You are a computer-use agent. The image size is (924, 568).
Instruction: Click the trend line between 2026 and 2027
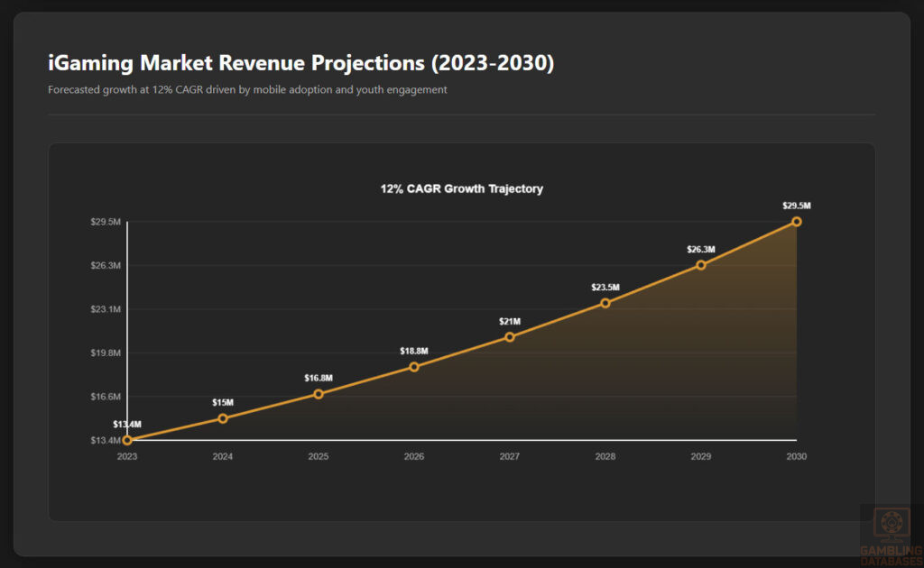(x=462, y=352)
